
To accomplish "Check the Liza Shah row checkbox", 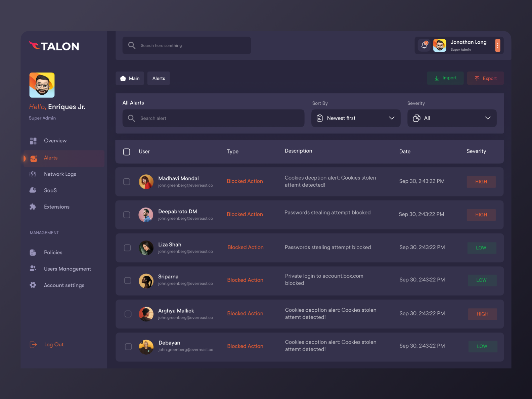I will coord(127,248).
